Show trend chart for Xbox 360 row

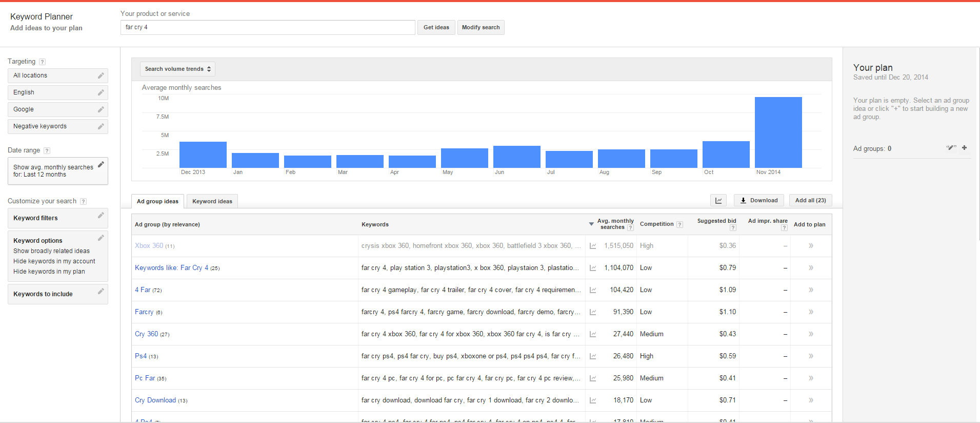593,246
